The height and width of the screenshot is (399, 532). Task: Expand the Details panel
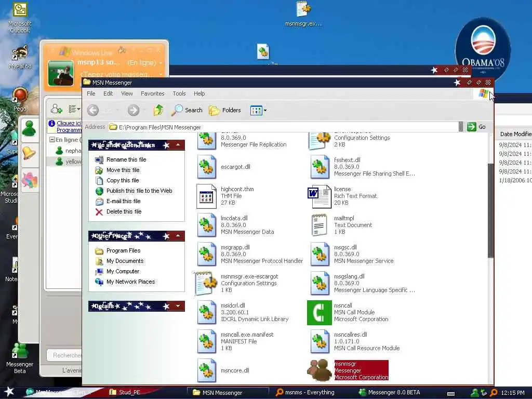pyautogui.click(x=178, y=306)
